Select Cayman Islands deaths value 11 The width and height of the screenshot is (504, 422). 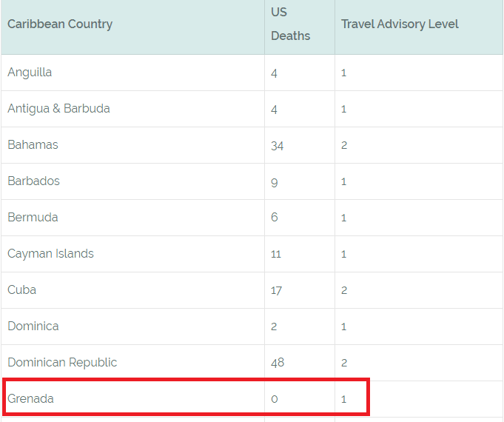[276, 254]
